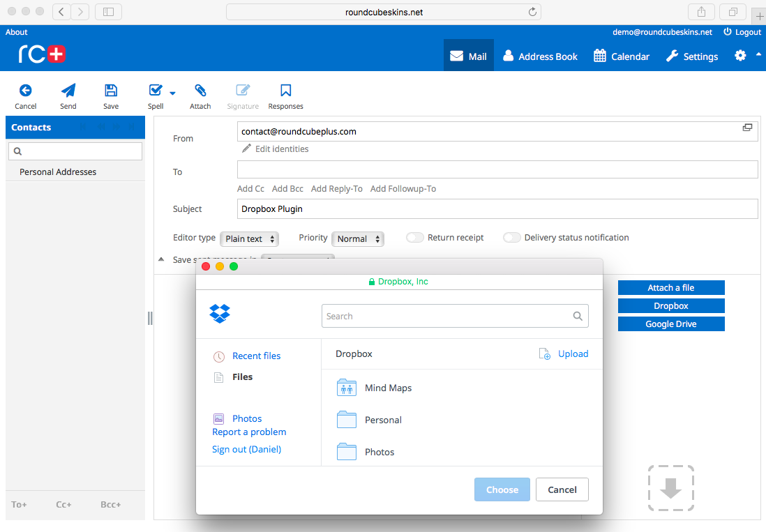This screenshot has width=766, height=532.
Task: Select Personal Addresses in Contacts
Action: (58, 172)
